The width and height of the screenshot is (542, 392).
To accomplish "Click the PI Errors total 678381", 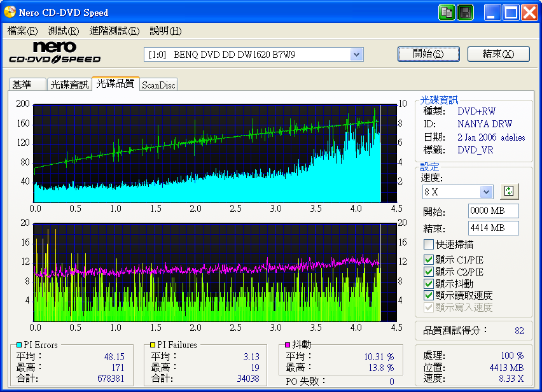I will coord(111,379).
